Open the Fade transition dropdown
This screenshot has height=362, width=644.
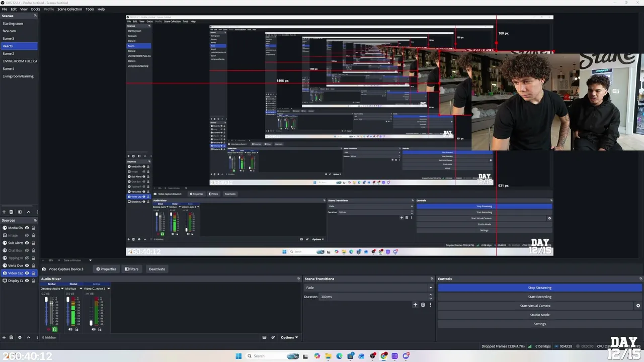tap(368, 288)
